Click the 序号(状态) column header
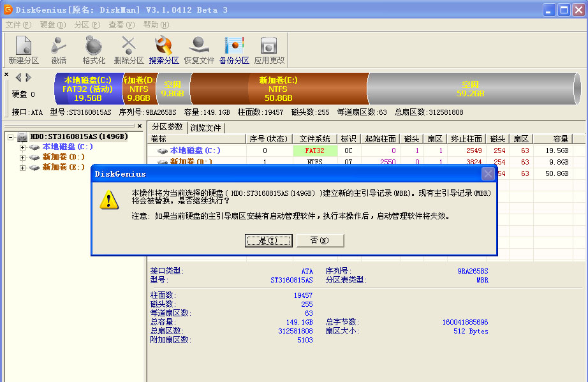 pos(269,139)
